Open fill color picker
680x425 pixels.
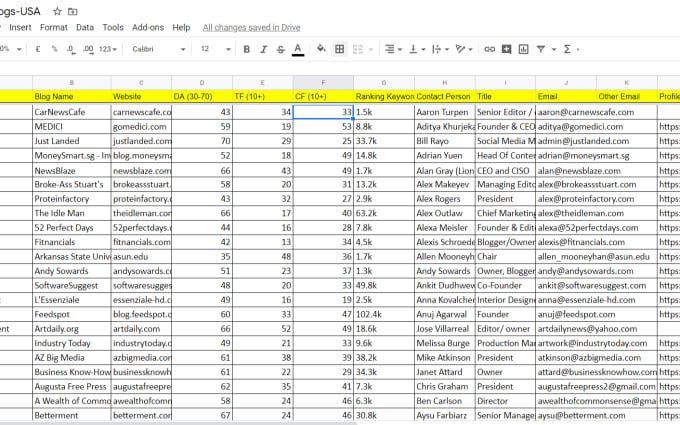(x=321, y=48)
